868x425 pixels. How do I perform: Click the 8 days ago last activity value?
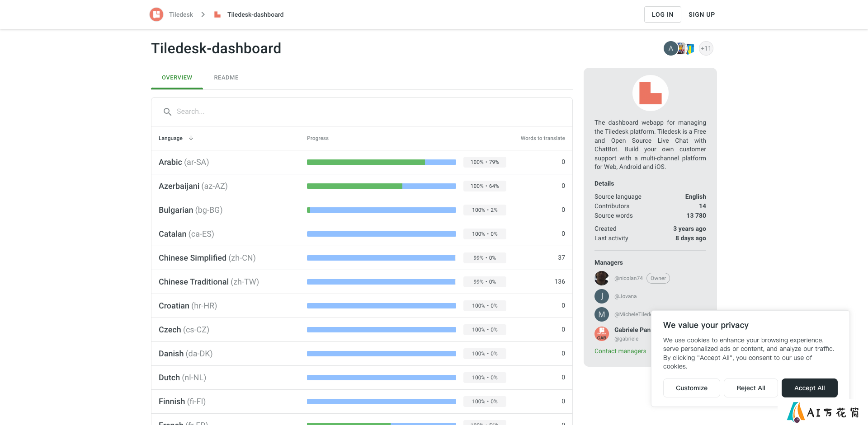coord(691,238)
